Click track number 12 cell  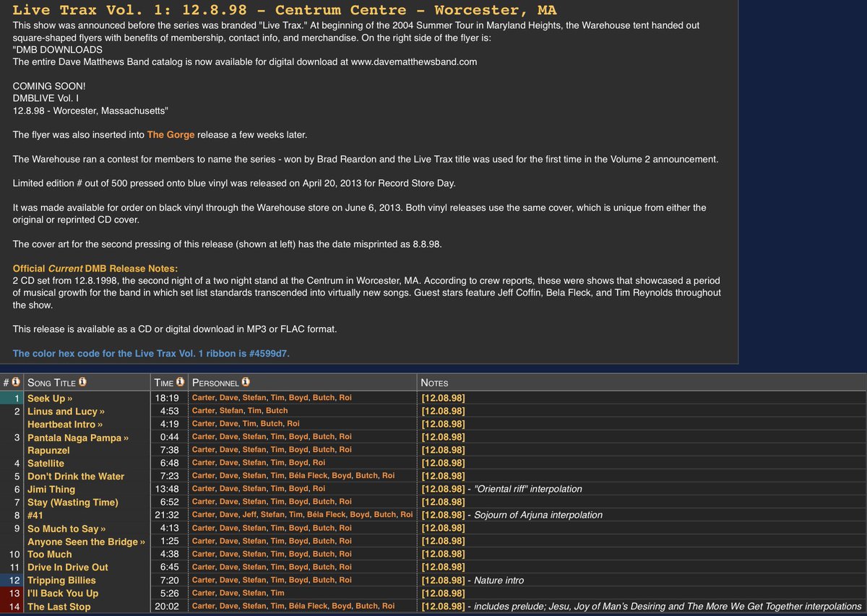(x=12, y=581)
